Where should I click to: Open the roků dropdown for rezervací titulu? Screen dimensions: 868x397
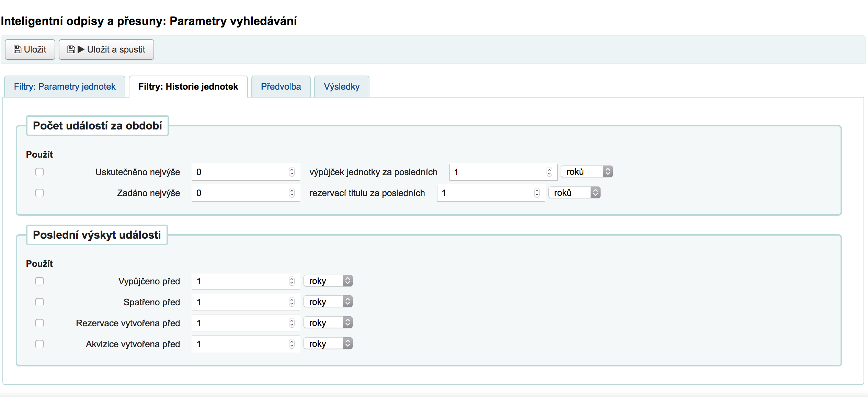coord(574,193)
